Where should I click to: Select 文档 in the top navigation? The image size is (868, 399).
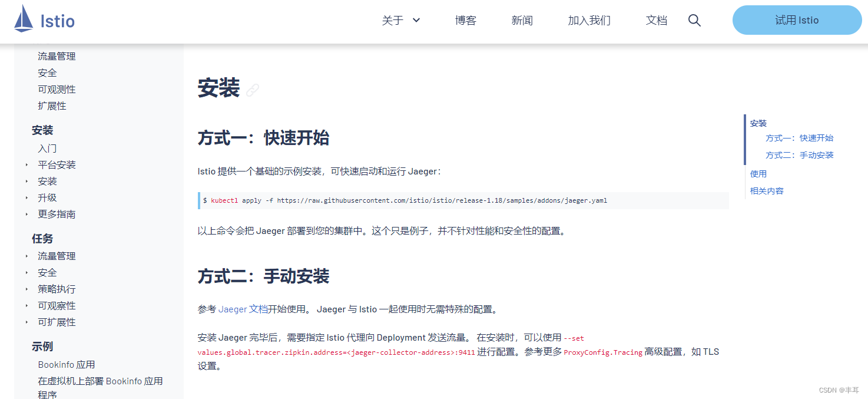pyautogui.click(x=656, y=19)
